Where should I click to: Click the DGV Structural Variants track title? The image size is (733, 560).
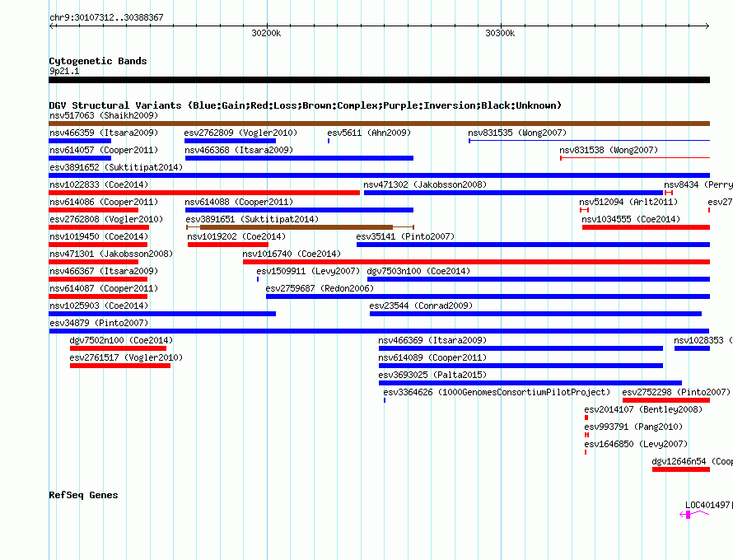(x=305, y=105)
